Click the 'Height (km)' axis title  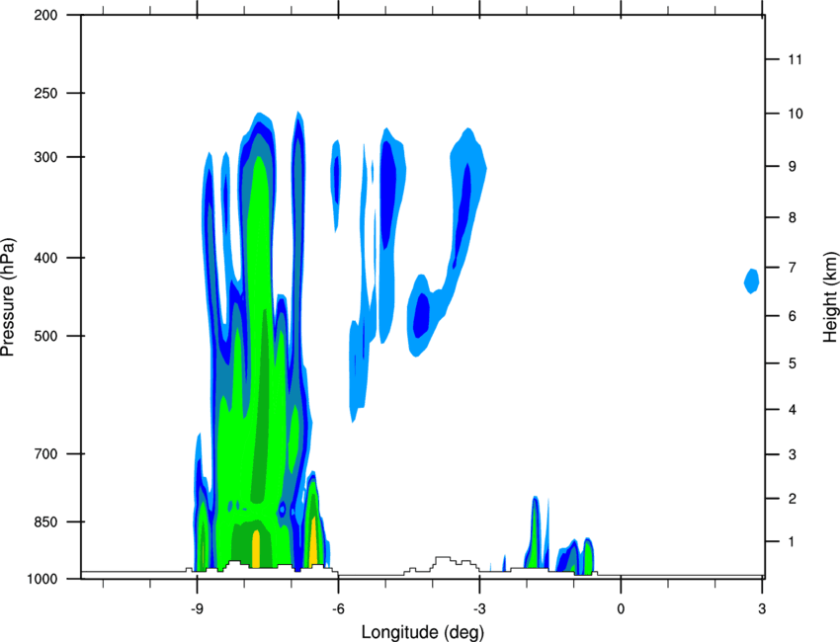[x=830, y=297]
